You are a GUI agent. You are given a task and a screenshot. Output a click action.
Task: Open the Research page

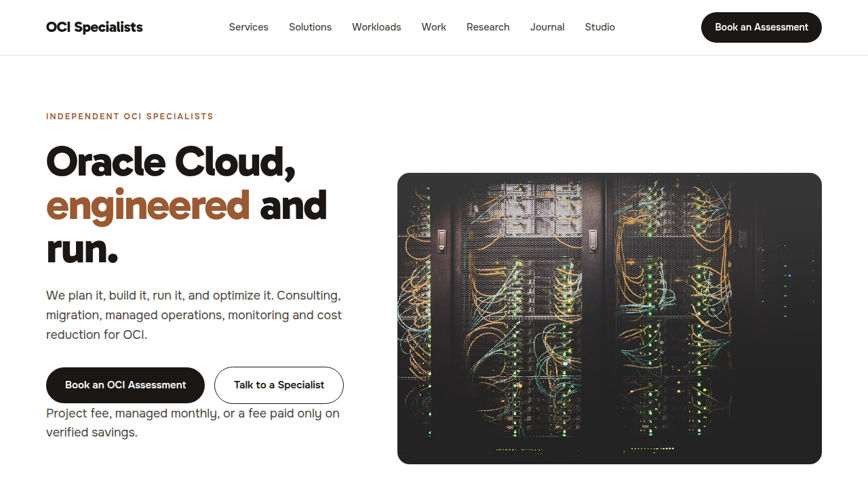coord(488,27)
